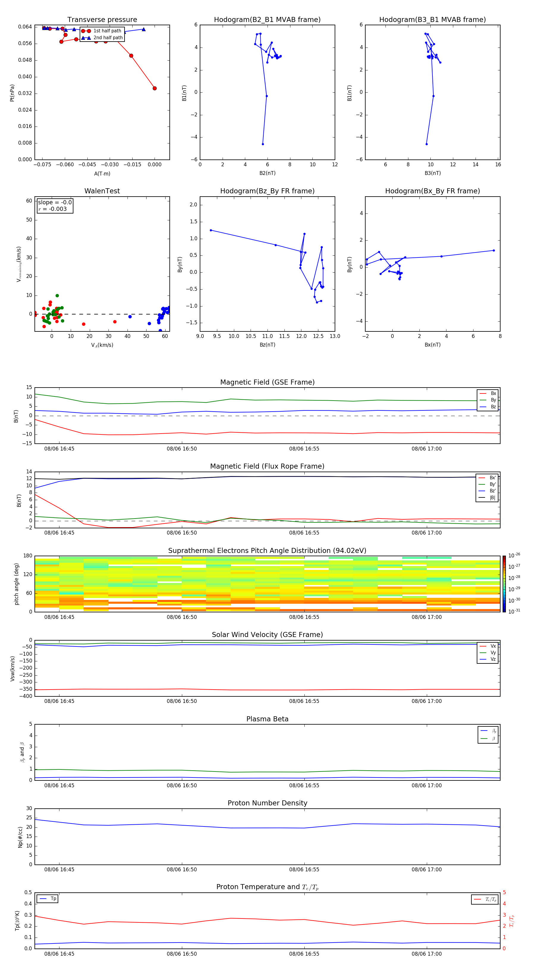Click 'Bx' in GSE magnetic field legend
This screenshot has width=535, height=980.
[488, 393]
